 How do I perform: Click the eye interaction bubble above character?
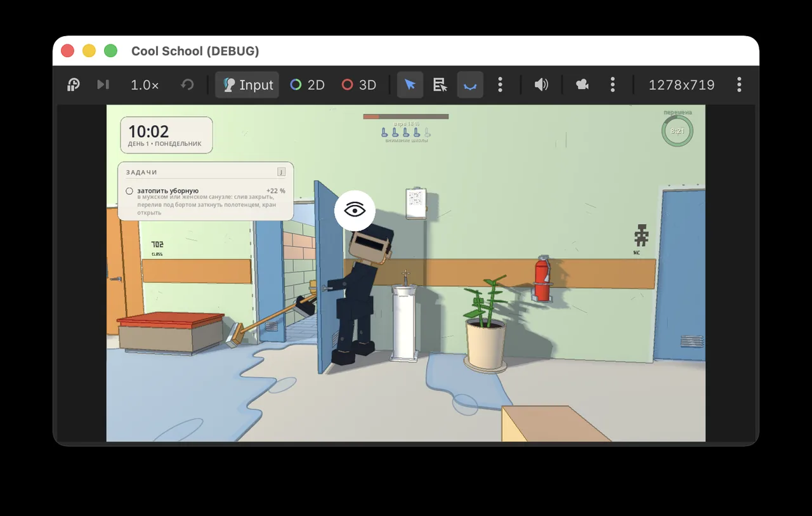[x=355, y=210]
